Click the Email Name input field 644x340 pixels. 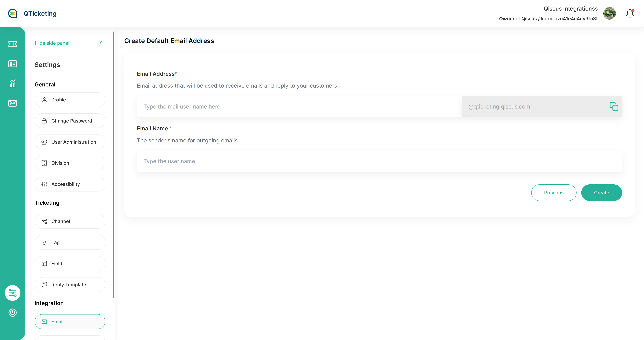pyautogui.click(x=379, y=161)
